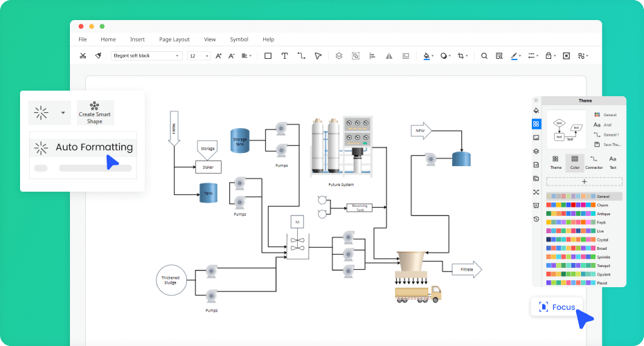
Task: Open the font size 12 dropdown
Action: (x=199, y=56)
